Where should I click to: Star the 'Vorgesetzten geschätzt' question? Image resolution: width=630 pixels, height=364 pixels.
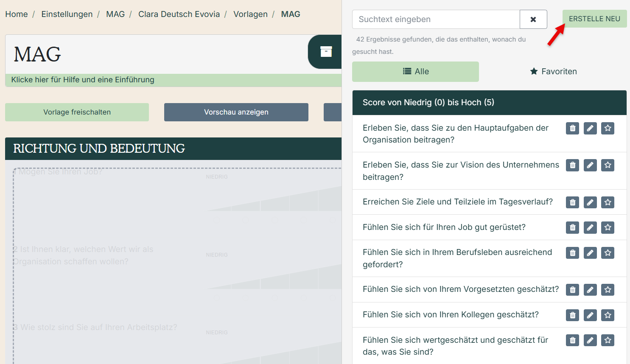point(608,290)
